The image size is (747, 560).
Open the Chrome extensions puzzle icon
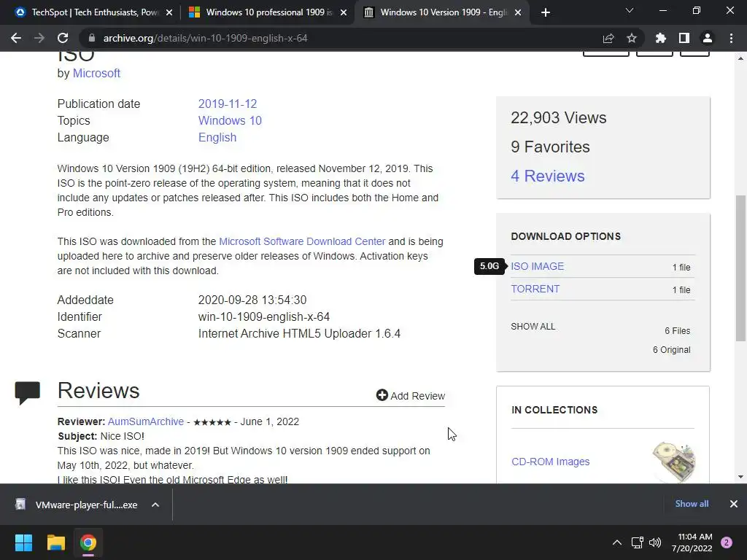click(661, 38)
